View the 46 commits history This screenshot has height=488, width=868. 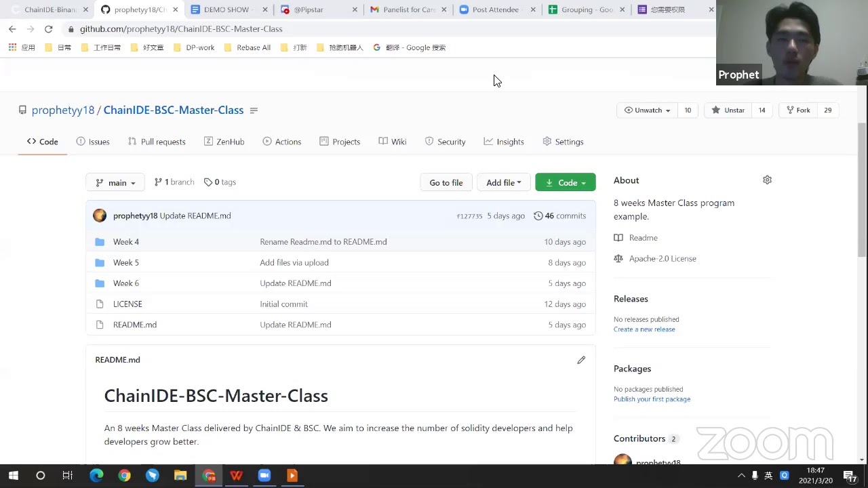pos(560,216)
